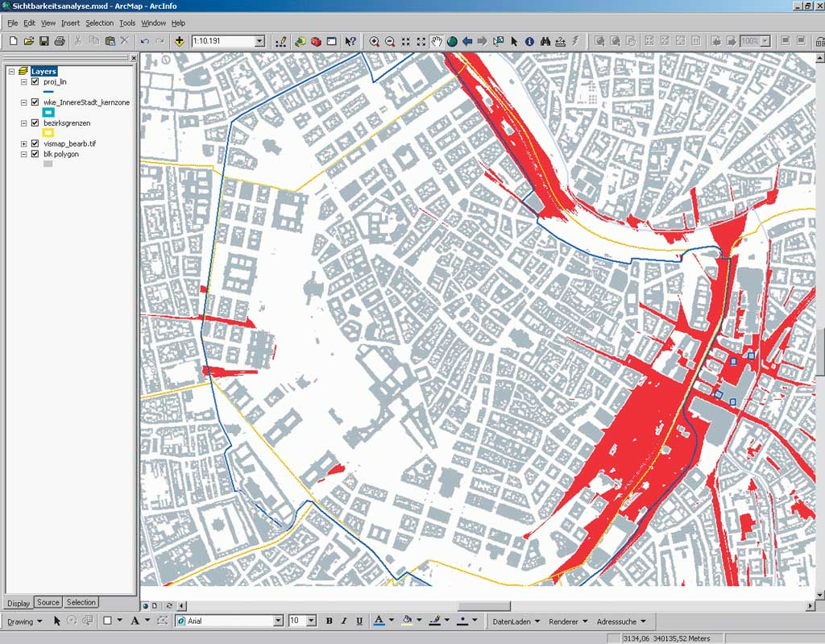Uncheck wke_InnereStadt_kernzone layer

click(35, 102)
